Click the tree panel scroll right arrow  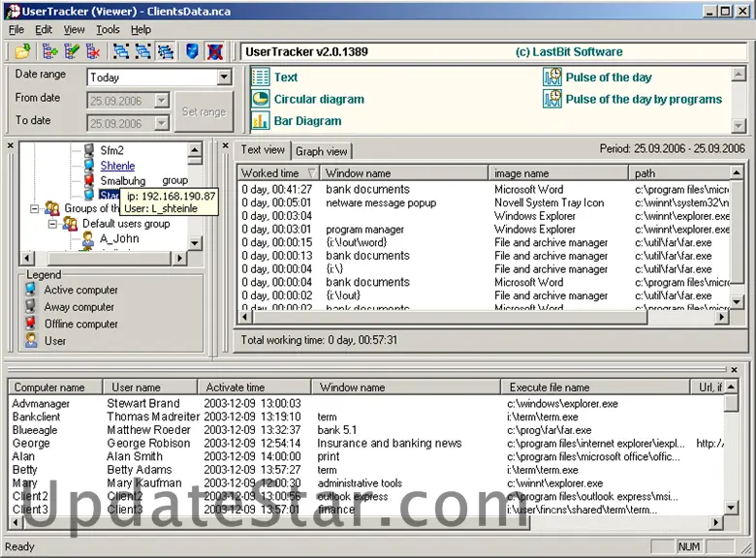point(179,259)
